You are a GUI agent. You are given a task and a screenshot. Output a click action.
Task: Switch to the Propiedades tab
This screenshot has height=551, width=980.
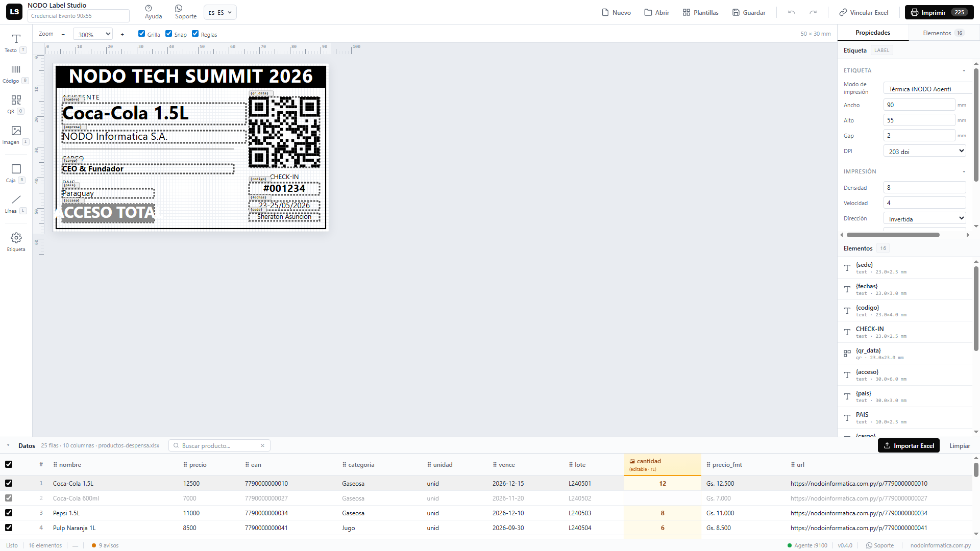pos(873,33)
